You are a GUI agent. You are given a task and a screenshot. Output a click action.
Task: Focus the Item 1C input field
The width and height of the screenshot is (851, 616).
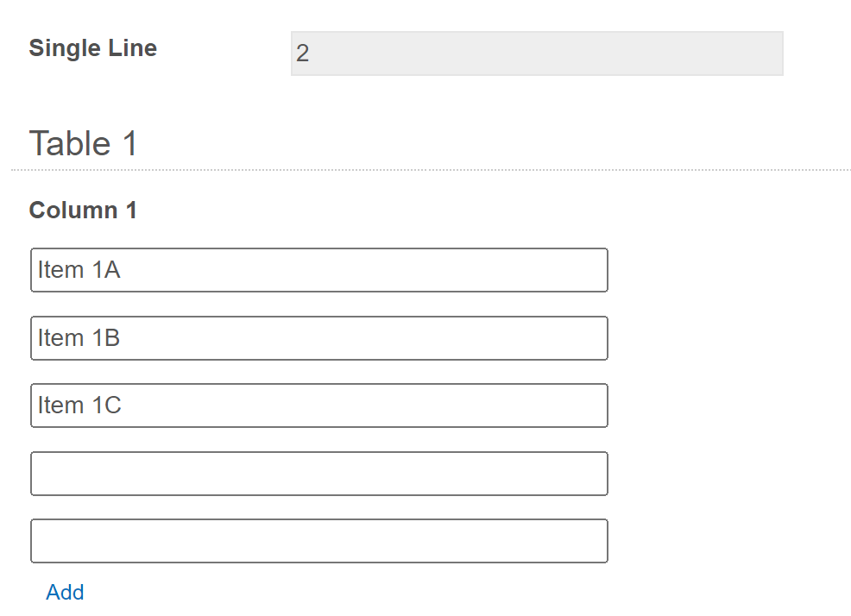pyautogui.click(x=319, y=405)
